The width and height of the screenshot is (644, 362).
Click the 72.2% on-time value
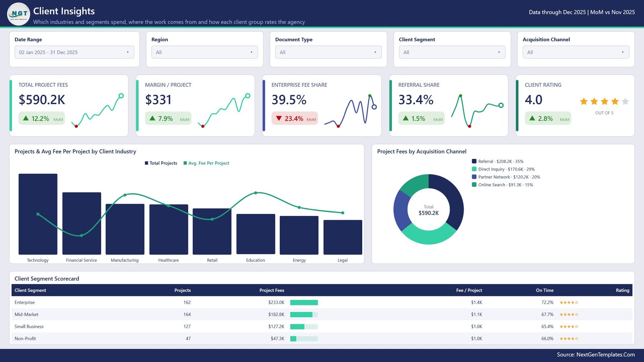coord(547,302)
